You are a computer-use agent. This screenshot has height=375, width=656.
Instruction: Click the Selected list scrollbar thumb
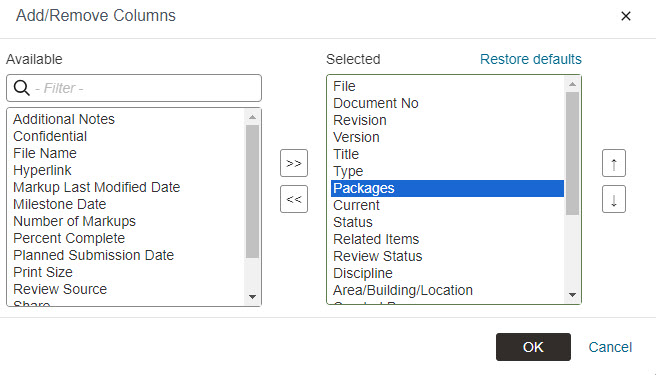(572, 154)
